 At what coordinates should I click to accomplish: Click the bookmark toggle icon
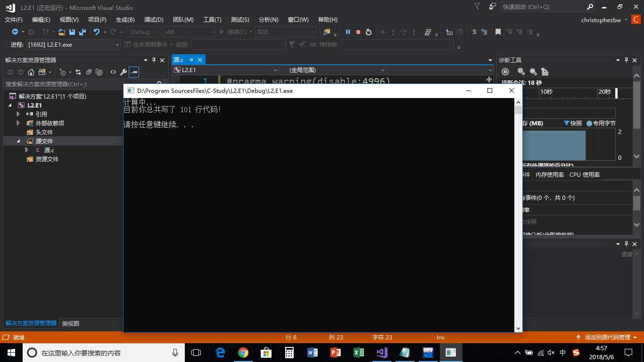point(498,32)
